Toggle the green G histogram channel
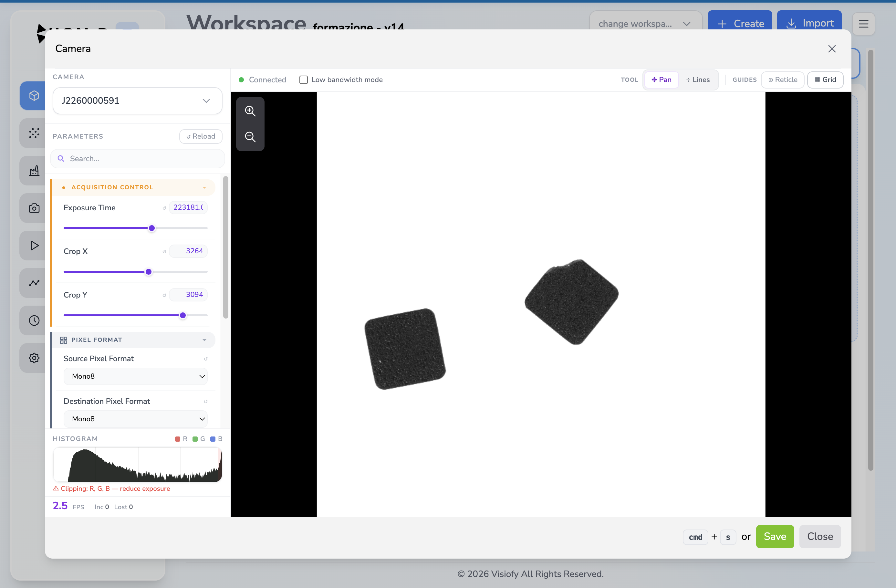This screenshot has height=588, width=896. (x=199, y=439)
